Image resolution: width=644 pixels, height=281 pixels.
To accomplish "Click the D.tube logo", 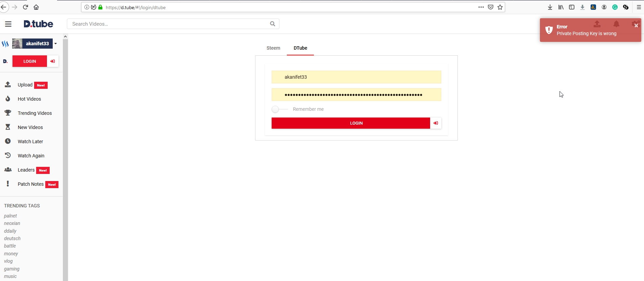I will click(x=39, y=24).
